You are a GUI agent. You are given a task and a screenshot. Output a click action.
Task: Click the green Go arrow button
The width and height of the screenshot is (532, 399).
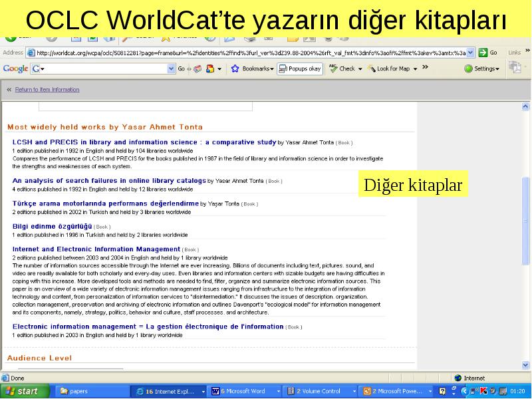click(483, 53)
